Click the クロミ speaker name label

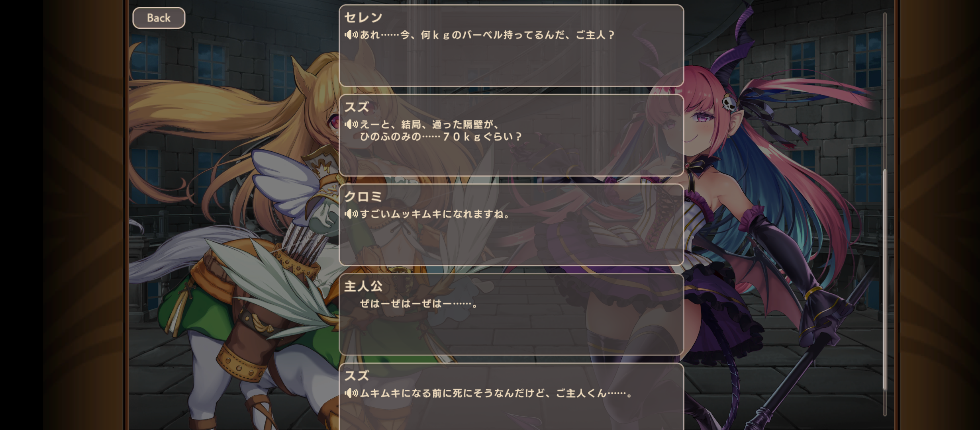click(363, 196)
